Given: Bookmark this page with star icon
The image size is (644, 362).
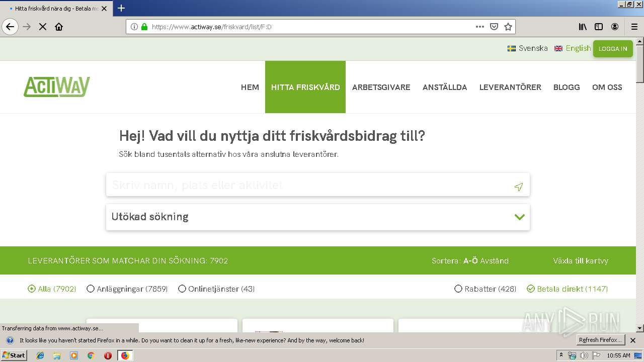Looking at the screenshot, I should coord(508,27).
